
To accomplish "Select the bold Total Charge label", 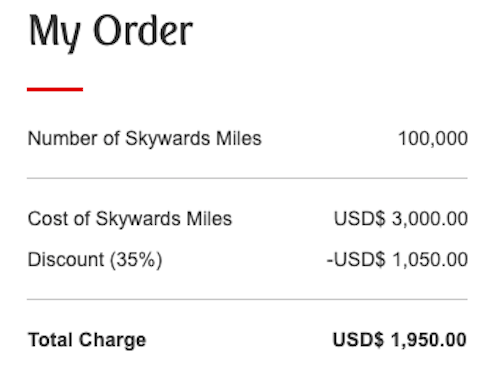I will (x=87, y=340).
